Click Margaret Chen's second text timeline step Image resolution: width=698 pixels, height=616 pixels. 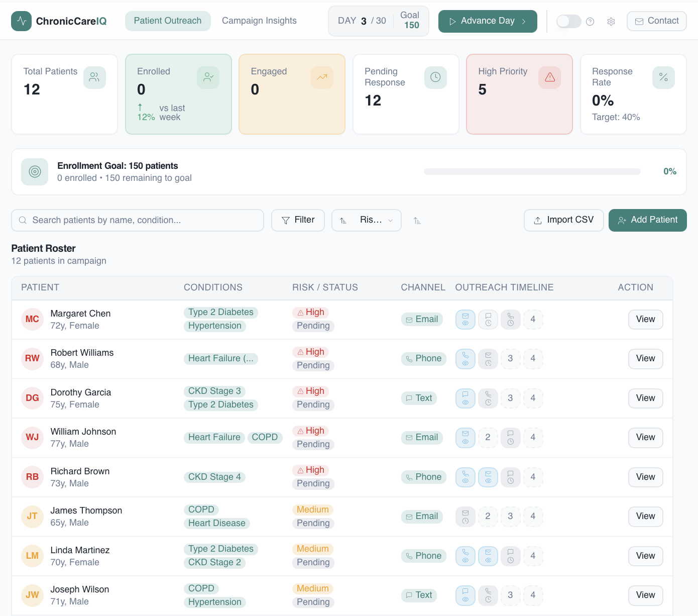(488, 320)
